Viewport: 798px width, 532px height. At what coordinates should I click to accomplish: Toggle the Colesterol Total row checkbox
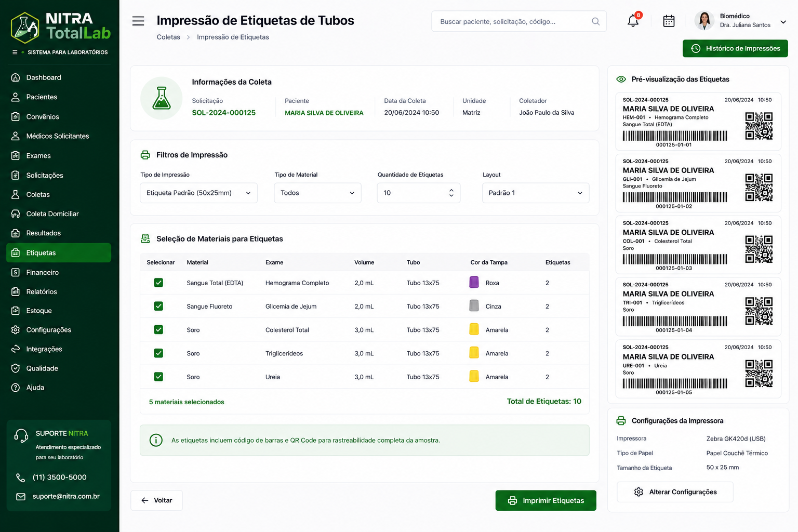click(158, 329)
